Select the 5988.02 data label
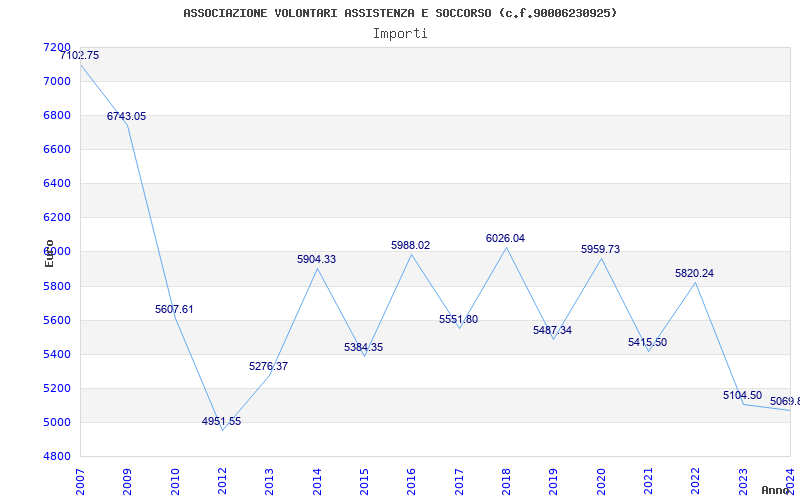Screen dimensions: 800x500 click(411, 245)
